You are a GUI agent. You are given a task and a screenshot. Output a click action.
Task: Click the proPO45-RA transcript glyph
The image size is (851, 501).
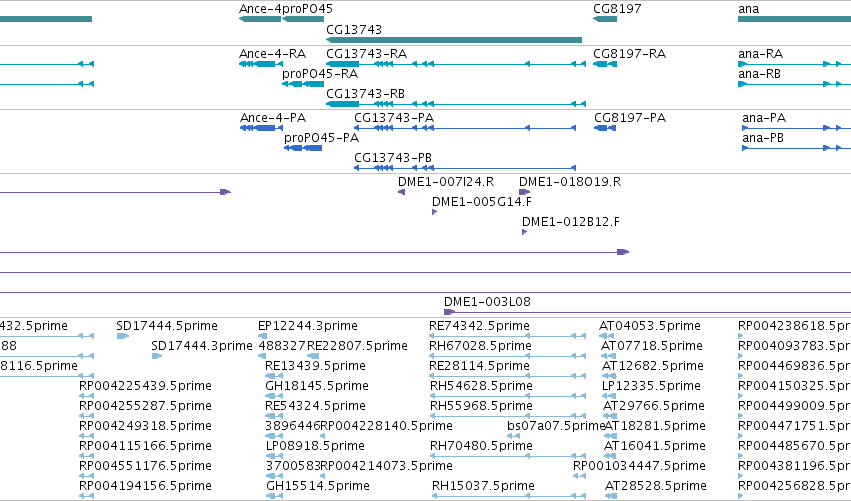pos(303,84)
